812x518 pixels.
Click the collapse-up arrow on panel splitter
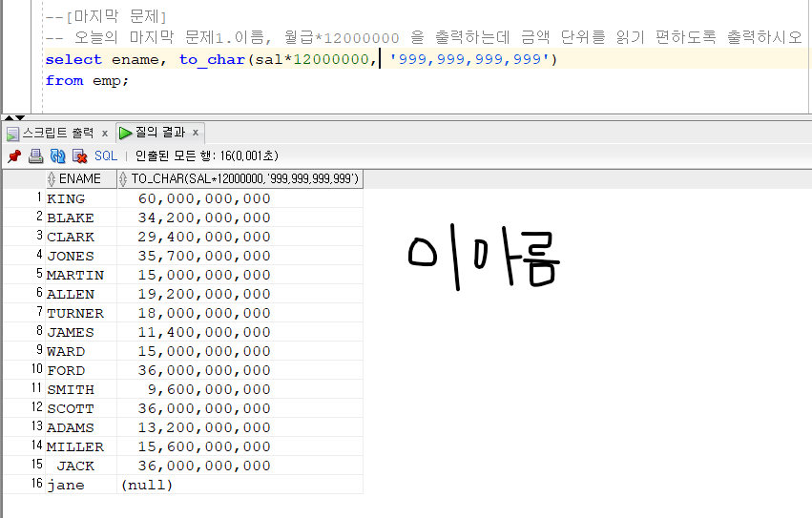coord(9,117)
